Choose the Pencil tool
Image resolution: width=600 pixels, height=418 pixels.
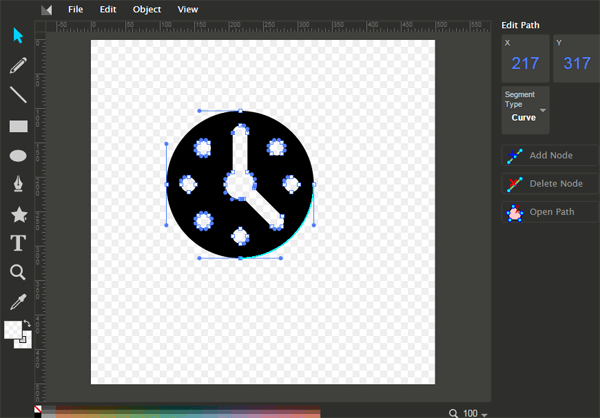pos(18,66)
